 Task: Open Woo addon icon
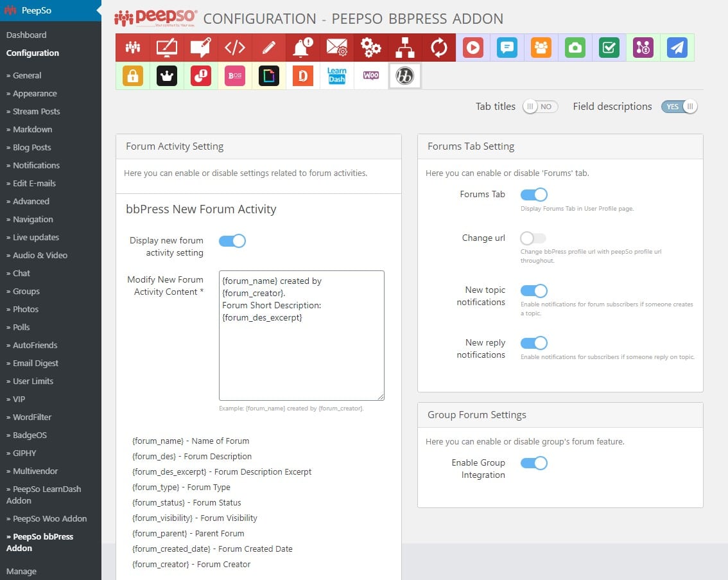[371, 76]
